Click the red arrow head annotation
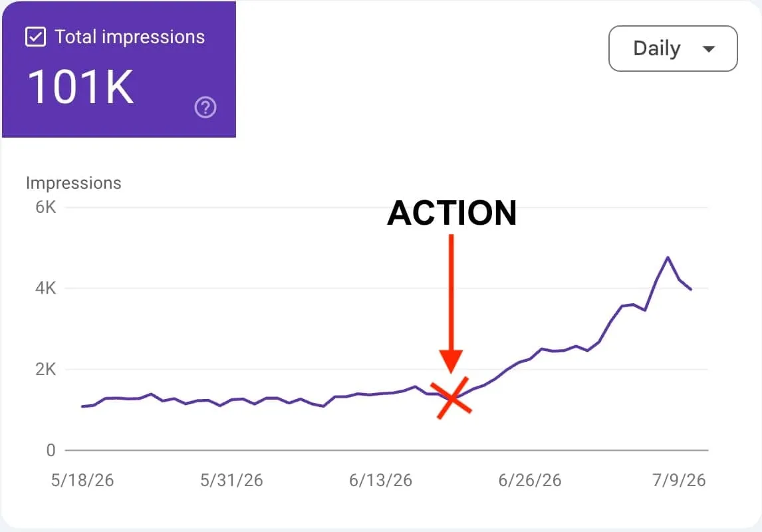The width and height of the screenshot is (762, 532). click(x=451, y=362)
